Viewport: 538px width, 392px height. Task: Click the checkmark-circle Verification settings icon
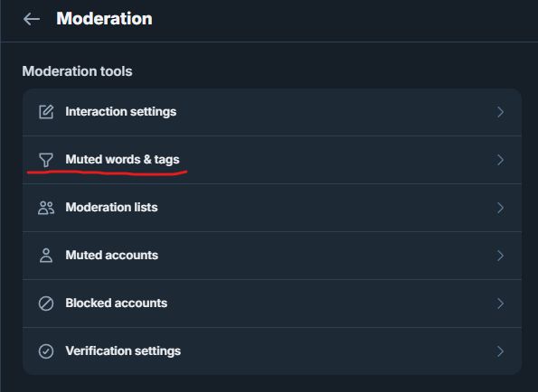pos(46,351)
